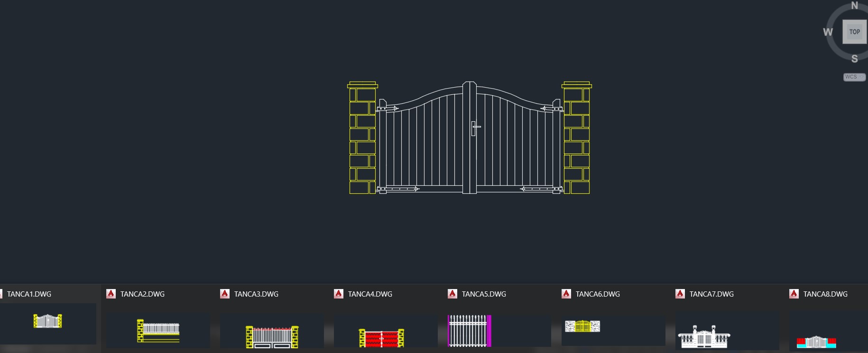
Task: Choose the red gate thumbnail under TANCA4.DWG
Action: (x=381, y=338)
